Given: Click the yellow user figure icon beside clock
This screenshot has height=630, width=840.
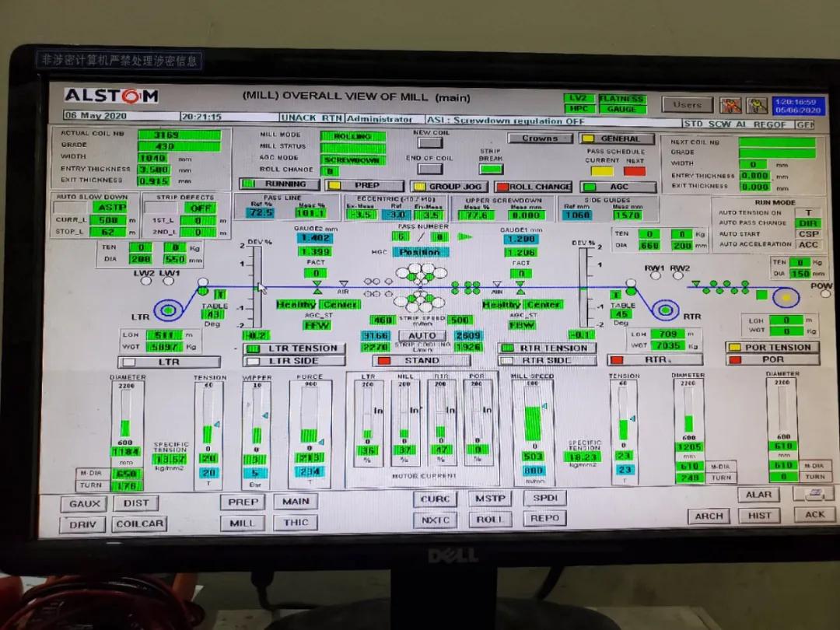Looking at the screenshot, I should [757, 105].
